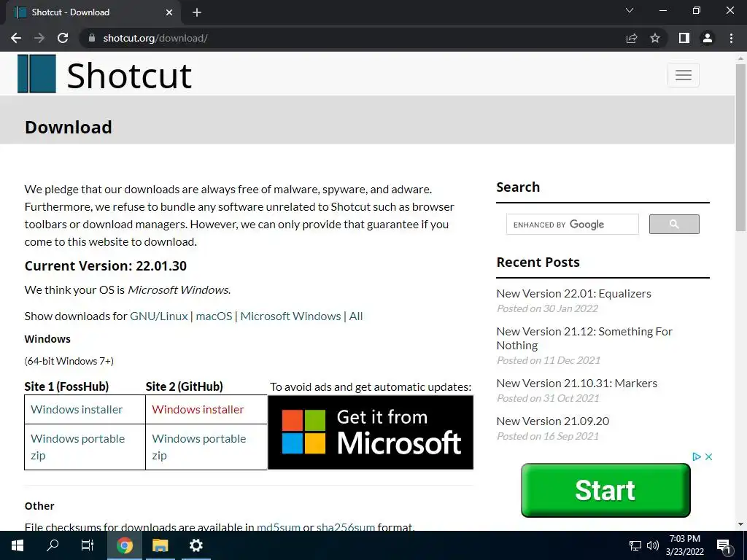The image size is (747, 560).
Task: Download FossHub Windows installer
Action: click(77, 410)
